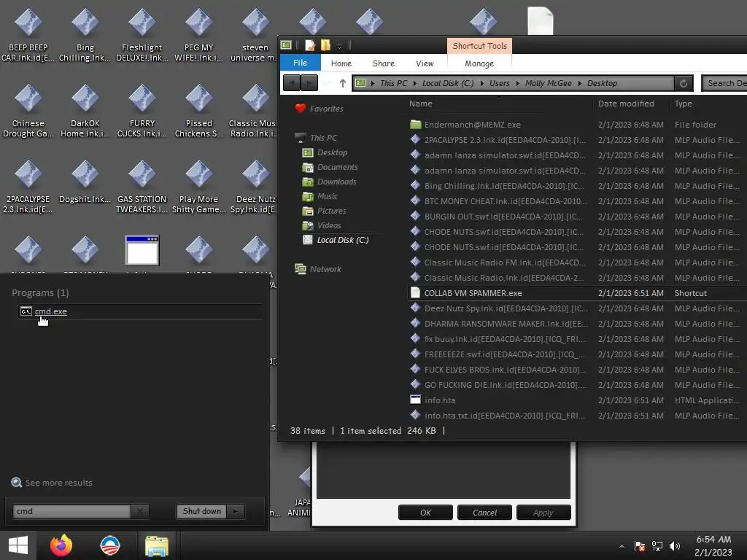Select the steven universe desktop icon

point(255,36)
